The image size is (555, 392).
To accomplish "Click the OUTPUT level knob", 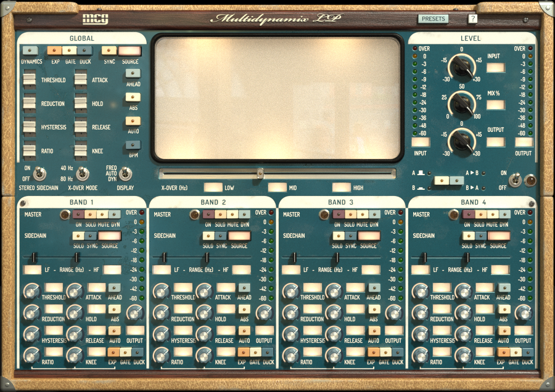I will tap(461, 141).
